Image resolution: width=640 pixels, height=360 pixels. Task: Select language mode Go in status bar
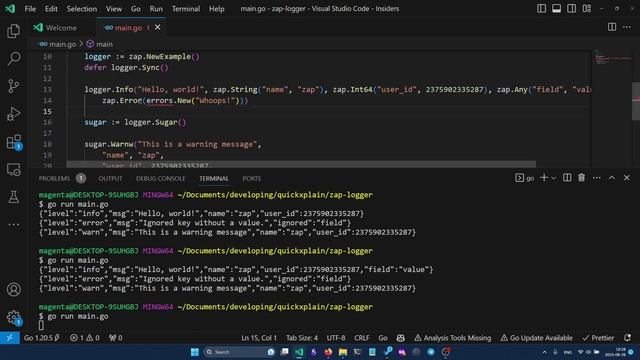pos(383,338)
